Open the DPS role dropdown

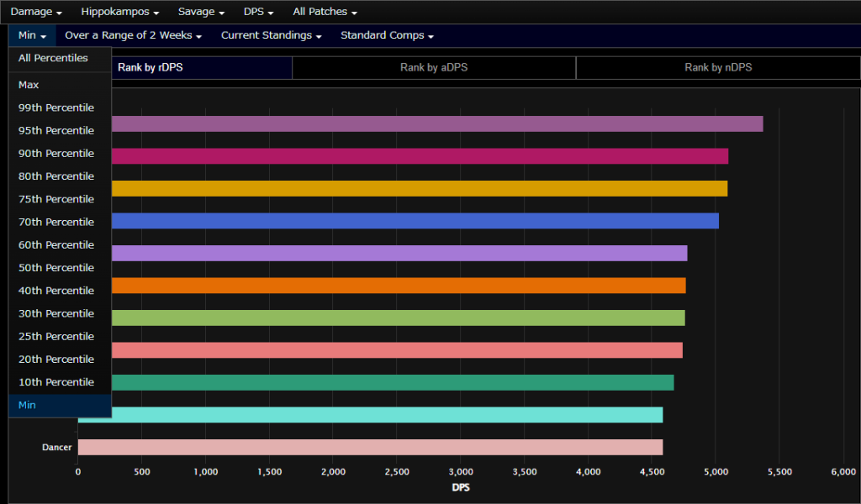(x=258, y=12)
